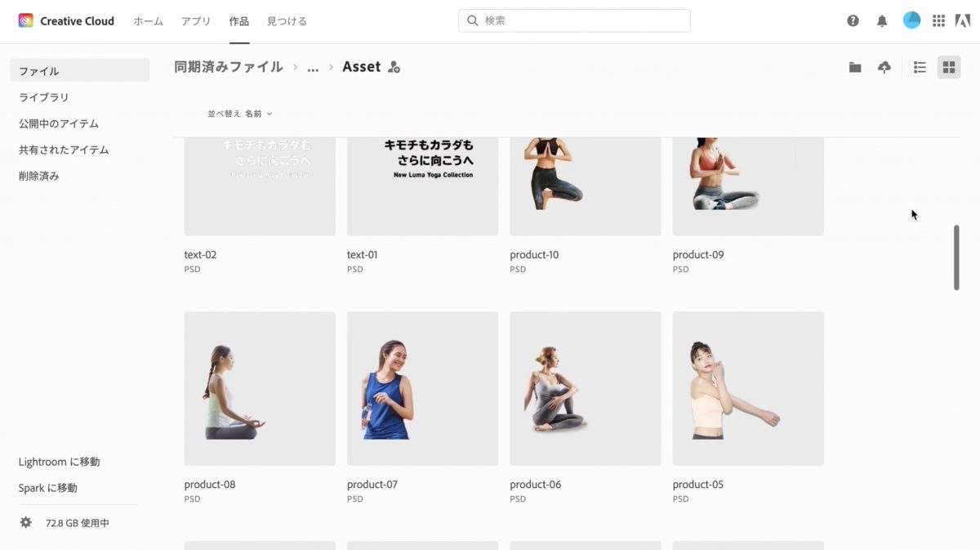
Task: Click the Adobe logo icon
Action: (x=962, y=21)
